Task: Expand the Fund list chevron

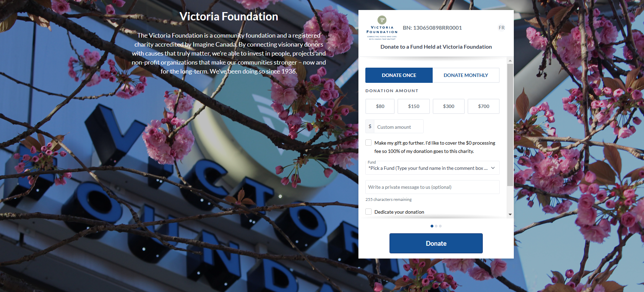Action: pos(493,168)
